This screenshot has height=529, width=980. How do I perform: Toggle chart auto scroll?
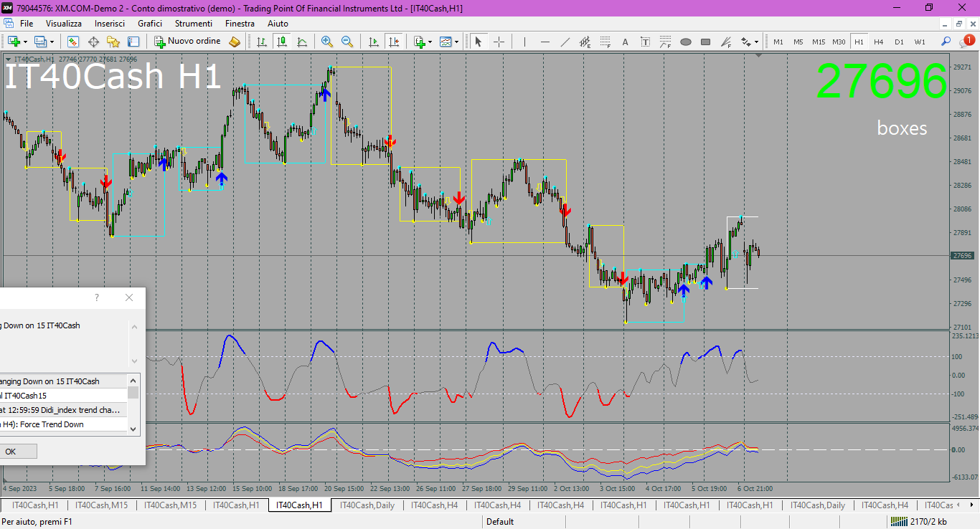373,42
